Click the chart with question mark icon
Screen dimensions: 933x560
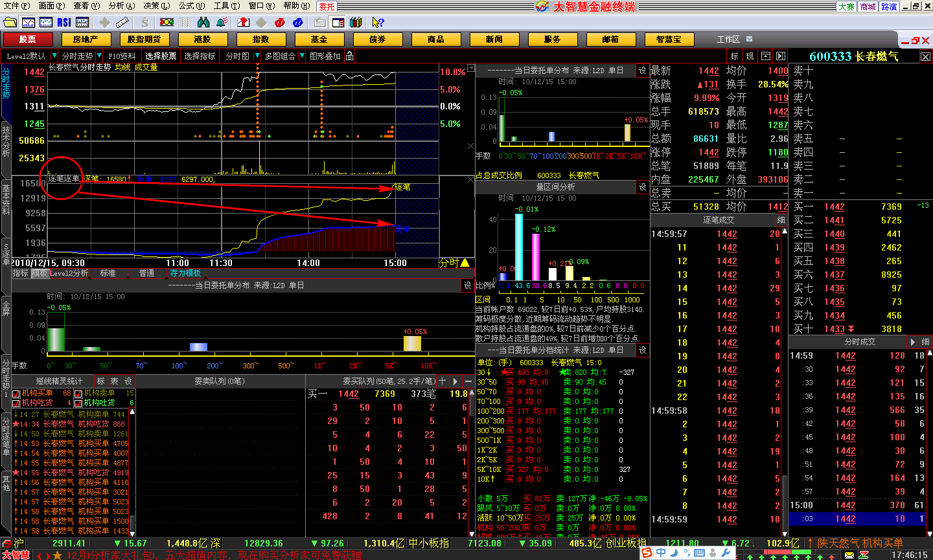click(x=245, y=22)
